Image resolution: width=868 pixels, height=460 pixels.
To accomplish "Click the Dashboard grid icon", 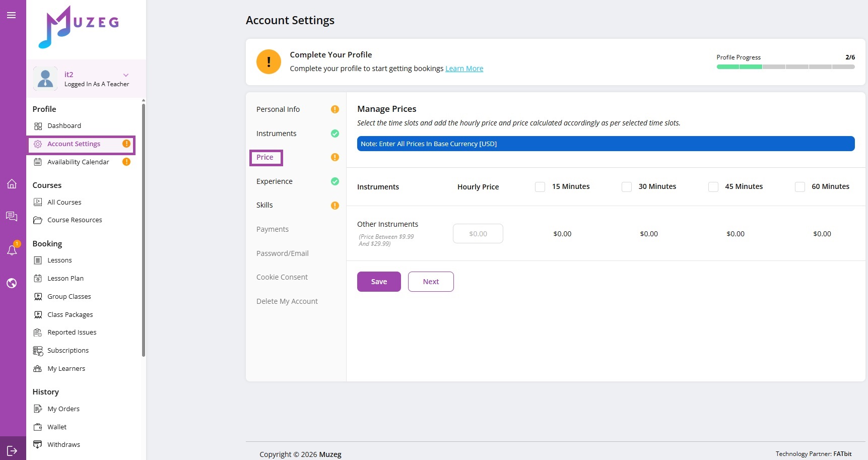I will 38,126.
